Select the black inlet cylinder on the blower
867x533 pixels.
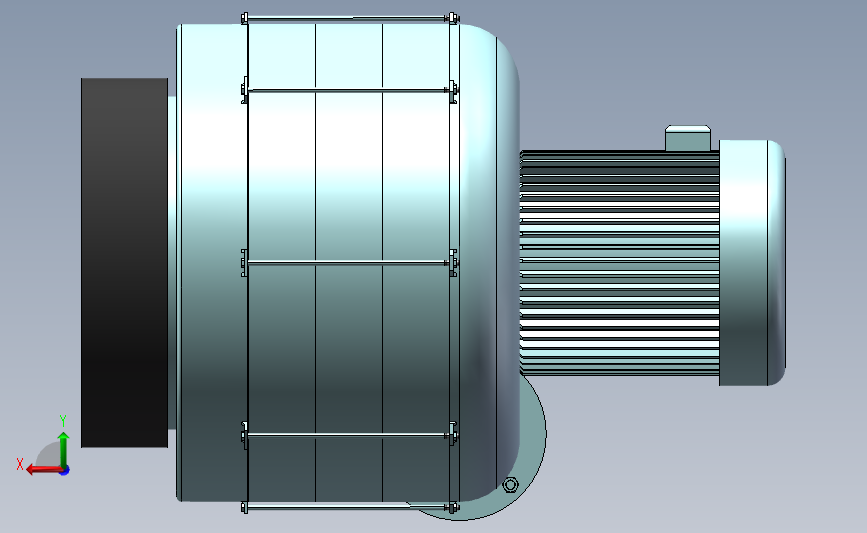[124, 263]
